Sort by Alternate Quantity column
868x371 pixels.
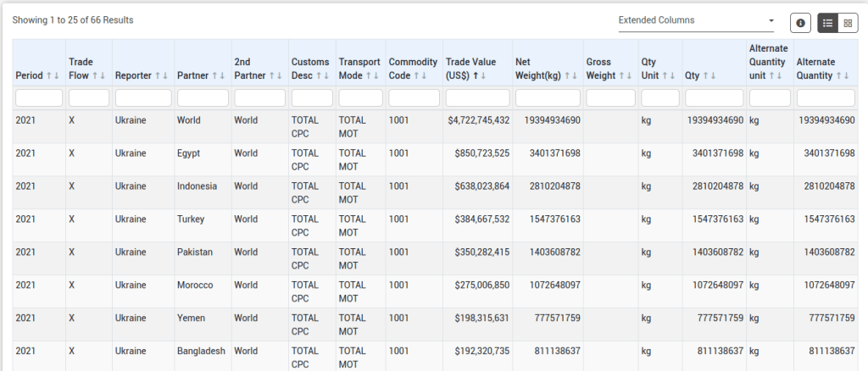[x=843, y=76]
